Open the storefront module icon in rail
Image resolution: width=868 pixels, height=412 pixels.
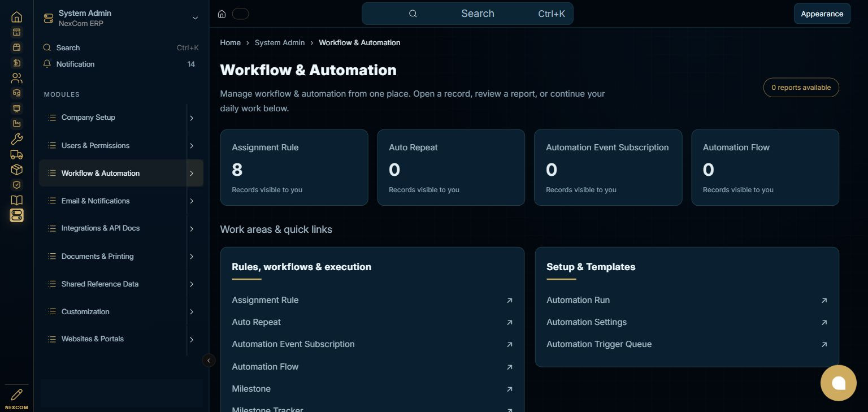click(x=16, y=47)
